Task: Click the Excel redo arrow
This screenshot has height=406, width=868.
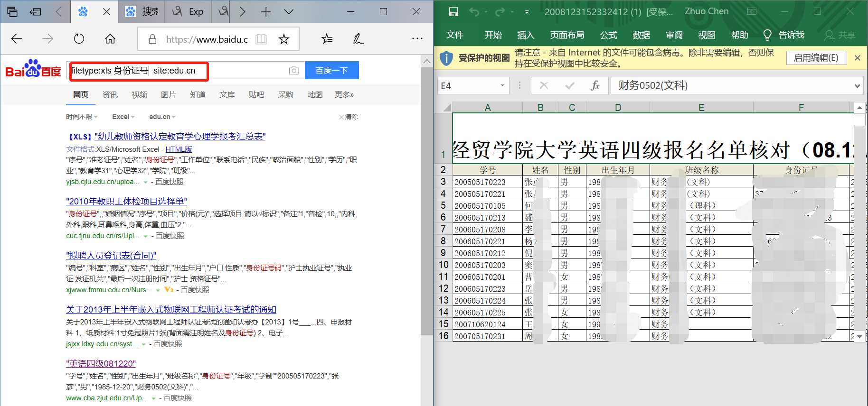Action: (500, 12)
